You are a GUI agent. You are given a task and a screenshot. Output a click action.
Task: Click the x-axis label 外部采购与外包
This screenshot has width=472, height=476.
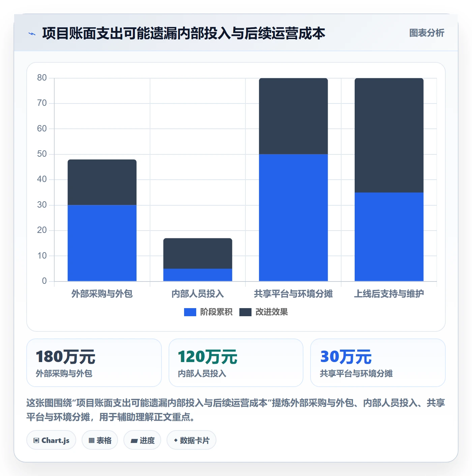(x=102, y=294)
